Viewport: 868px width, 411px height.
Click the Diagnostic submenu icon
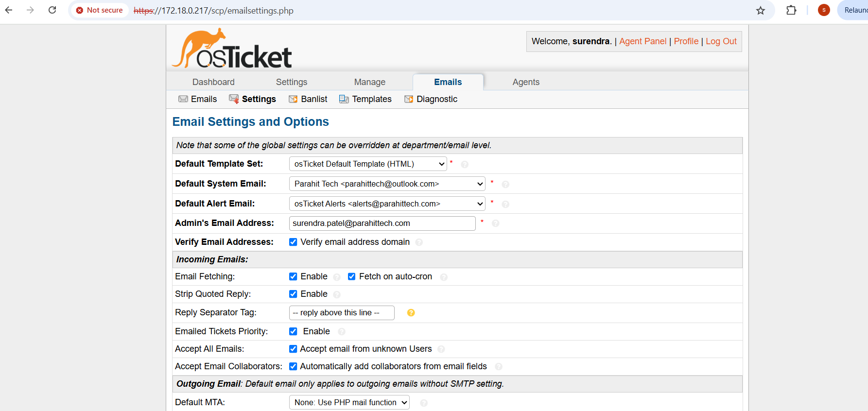pos(409,99)
